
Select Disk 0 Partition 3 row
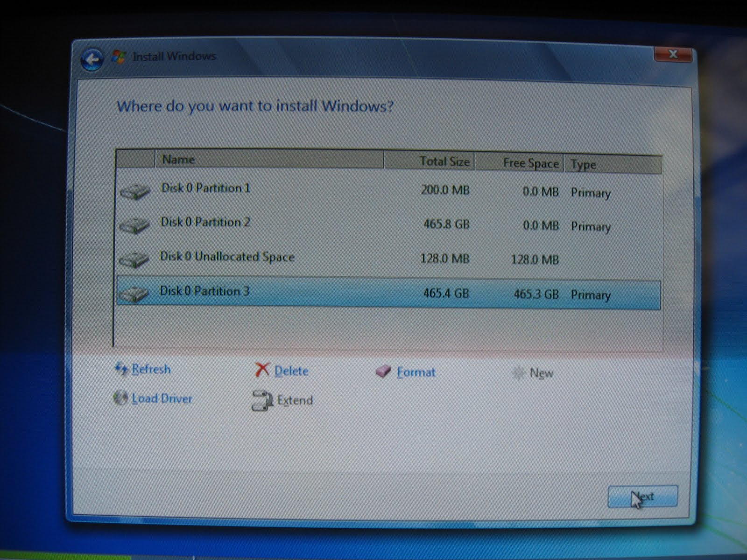(388, 294)
